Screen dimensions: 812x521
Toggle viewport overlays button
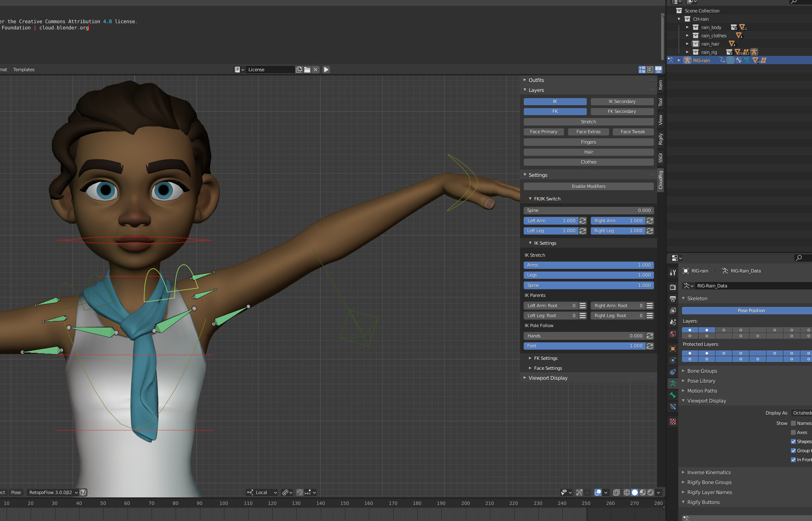tap(598, 492)
